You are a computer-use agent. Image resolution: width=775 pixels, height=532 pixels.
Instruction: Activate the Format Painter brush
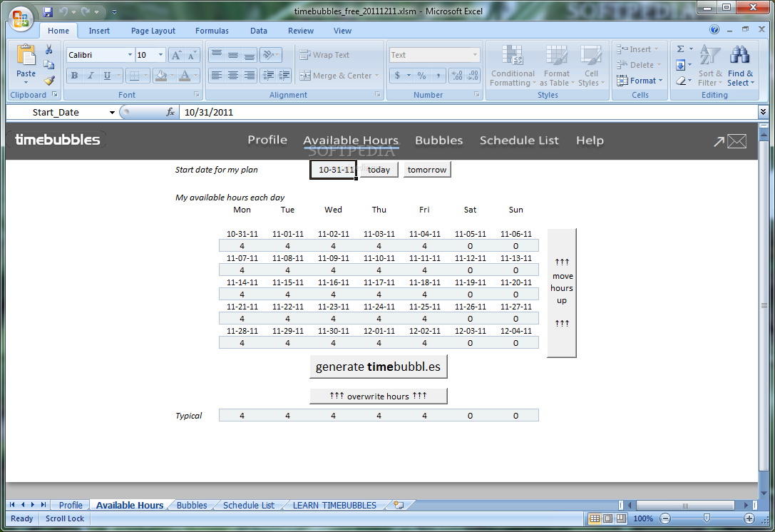[49, 80]
